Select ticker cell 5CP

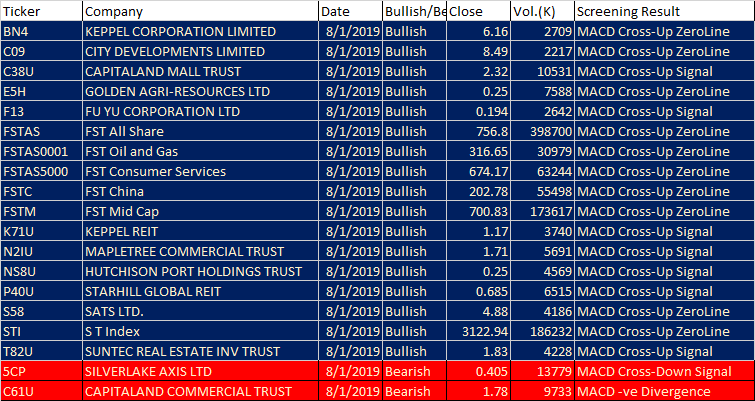click(41, 371)
